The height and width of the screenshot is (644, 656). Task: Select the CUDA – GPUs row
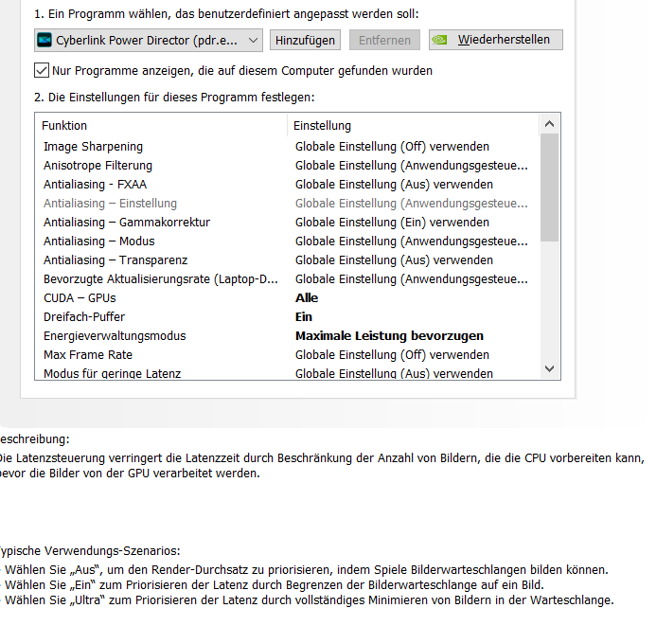(x=288, y=298)
